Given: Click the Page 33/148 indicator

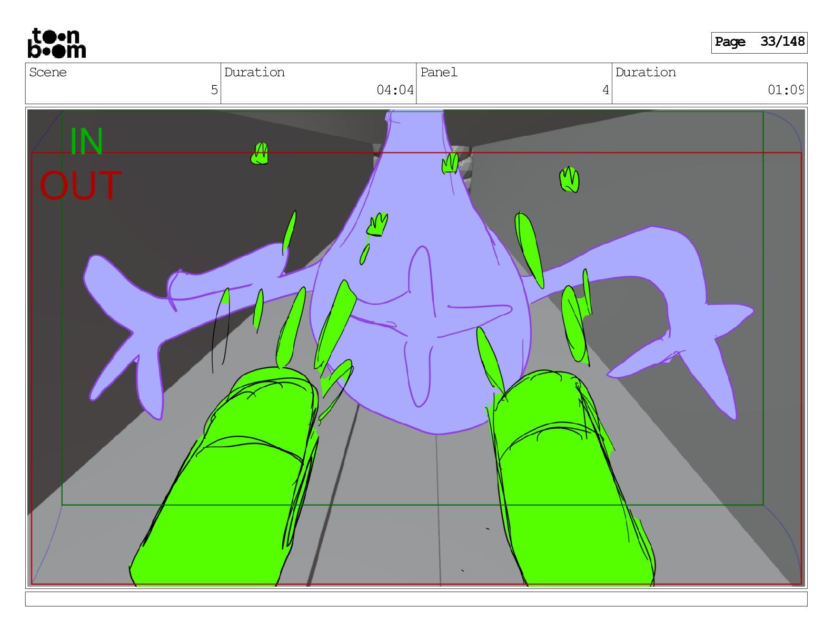Looking at the screenshot, I should tap(759, 42).
